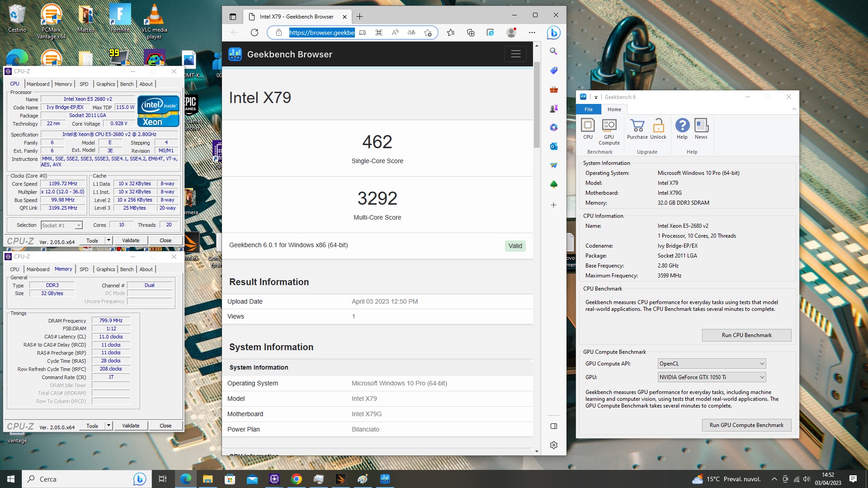The width and height of the screenshot is (868, 488).
Task: Open Outlook icon in Edge sidebar
Action: (x=553, y=146)
